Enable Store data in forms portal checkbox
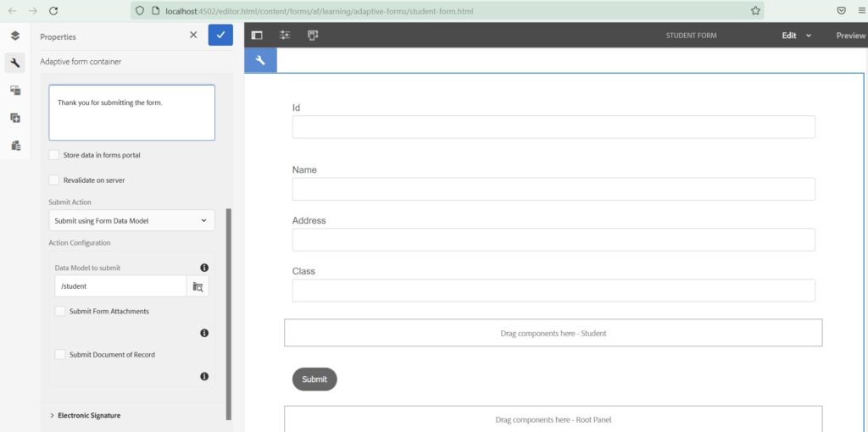 [x=54, y=155]
